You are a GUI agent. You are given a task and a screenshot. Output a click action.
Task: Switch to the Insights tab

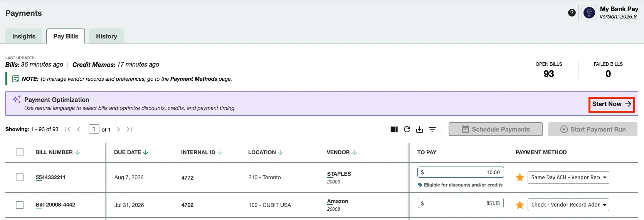click(x=24, y=36)
